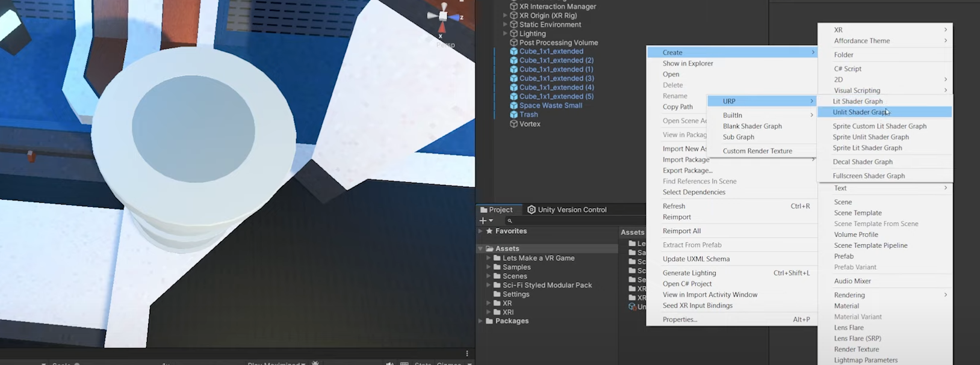Open the Visual Scripting submenu
980x365 pixels.
[x=885, y=90]
